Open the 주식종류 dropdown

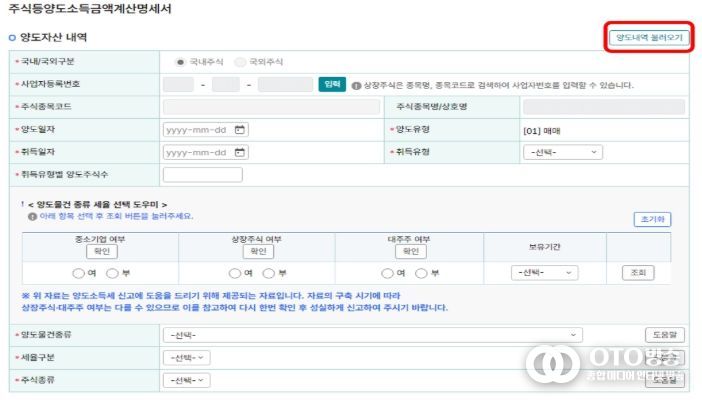pyautogui.click(x=187, y=381)
